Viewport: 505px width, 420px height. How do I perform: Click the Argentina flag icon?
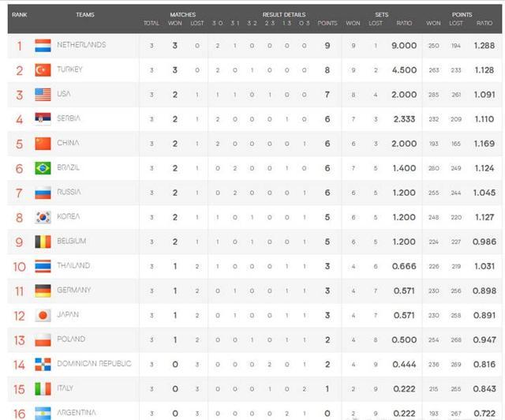tap(43, 413)
